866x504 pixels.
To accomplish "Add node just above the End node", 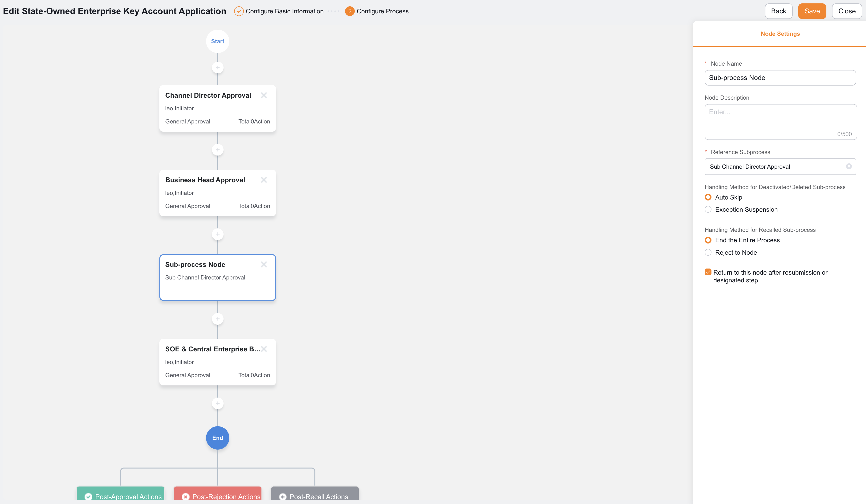I will [217, 403].
